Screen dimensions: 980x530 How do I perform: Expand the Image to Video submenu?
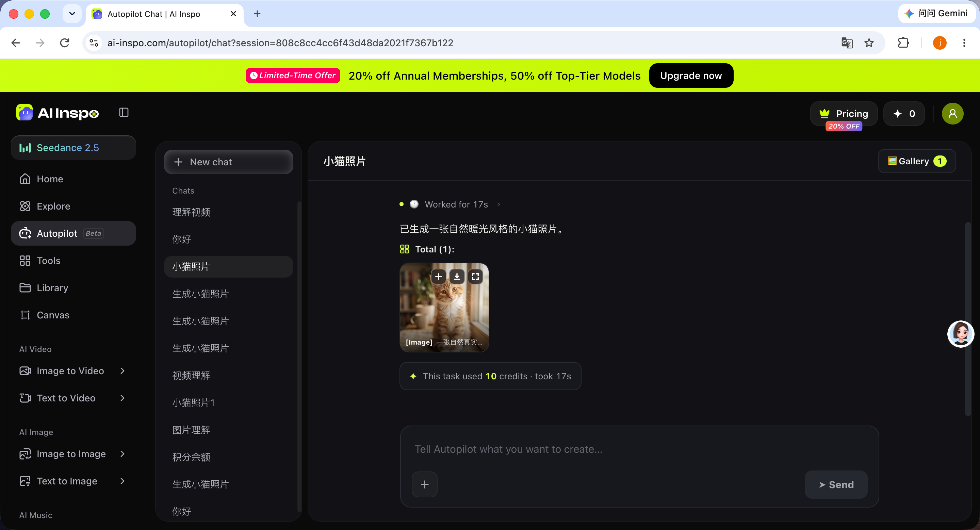click(x=122, y=371)
